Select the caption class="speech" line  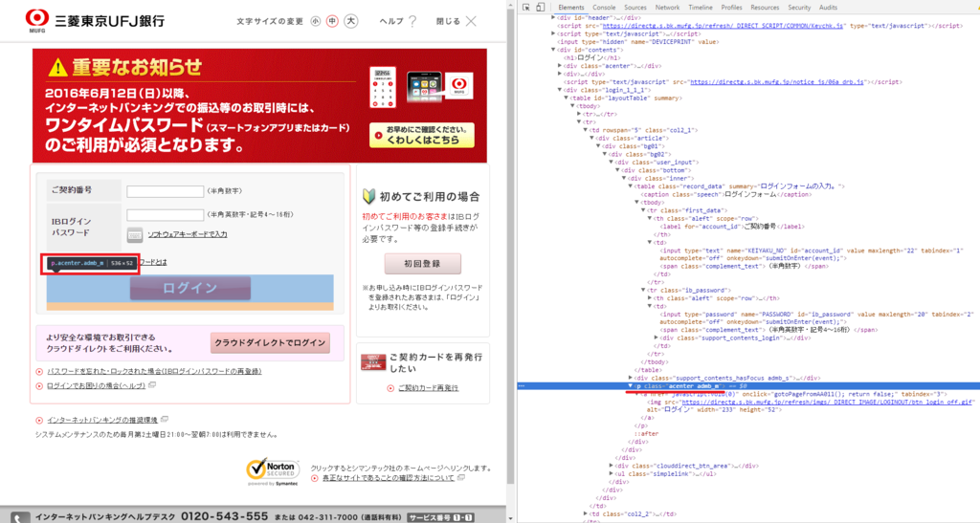[x=726, y=194]
